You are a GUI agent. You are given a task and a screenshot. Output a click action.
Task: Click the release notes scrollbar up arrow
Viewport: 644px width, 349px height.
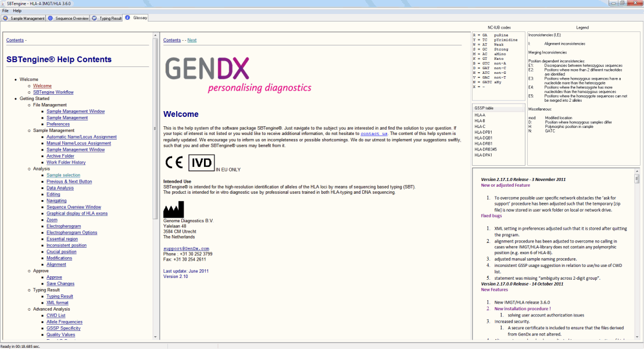tap(637, 171)
